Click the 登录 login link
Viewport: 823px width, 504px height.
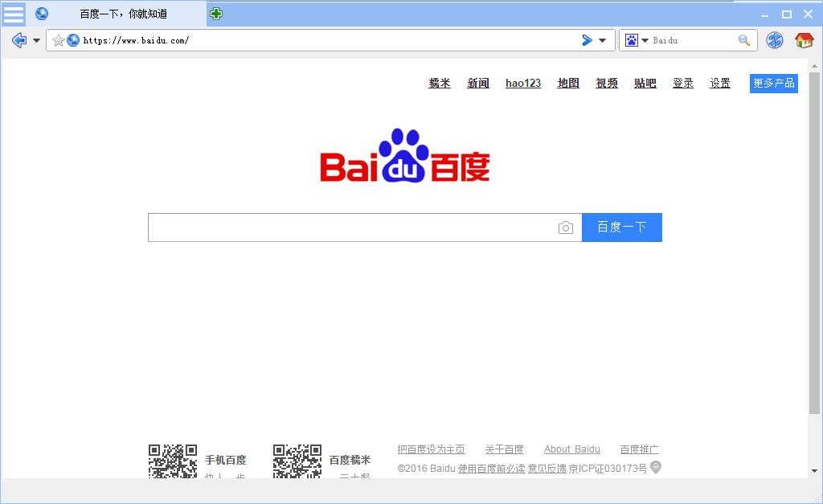tap(683, 83)
